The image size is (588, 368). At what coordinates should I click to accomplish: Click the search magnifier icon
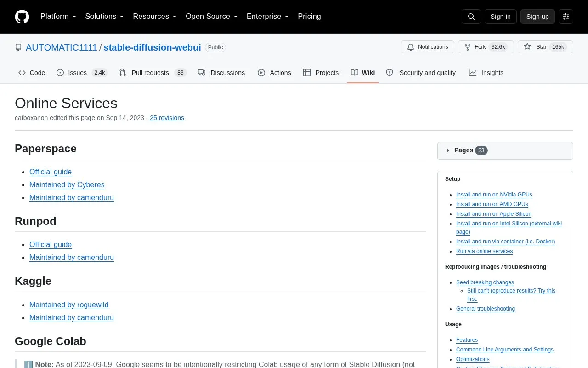click(x=471, y=17)
